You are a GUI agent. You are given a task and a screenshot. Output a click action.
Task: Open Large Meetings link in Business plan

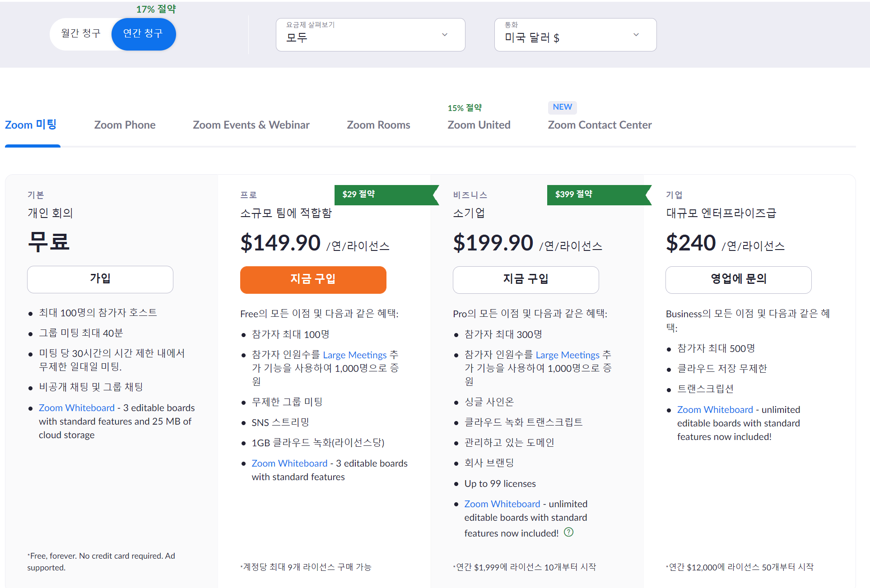pos(568,355)
